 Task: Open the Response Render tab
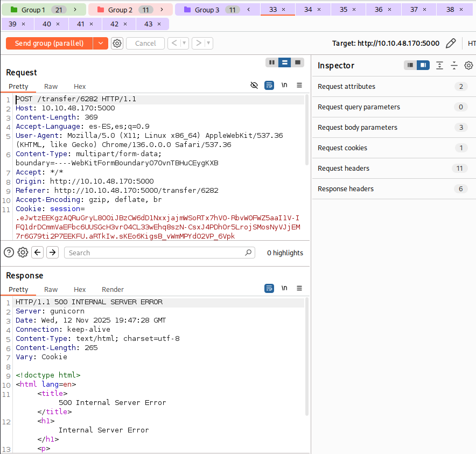(113, 289)
